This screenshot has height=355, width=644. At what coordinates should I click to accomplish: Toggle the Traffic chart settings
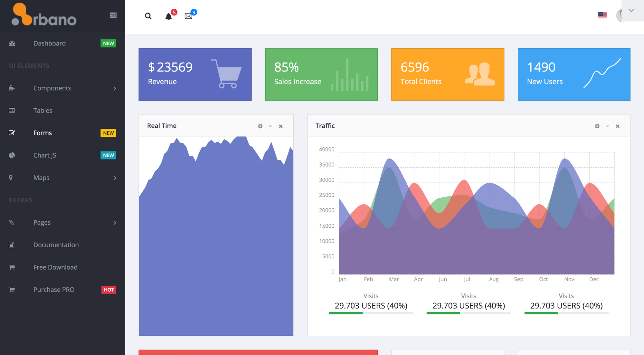597,126
